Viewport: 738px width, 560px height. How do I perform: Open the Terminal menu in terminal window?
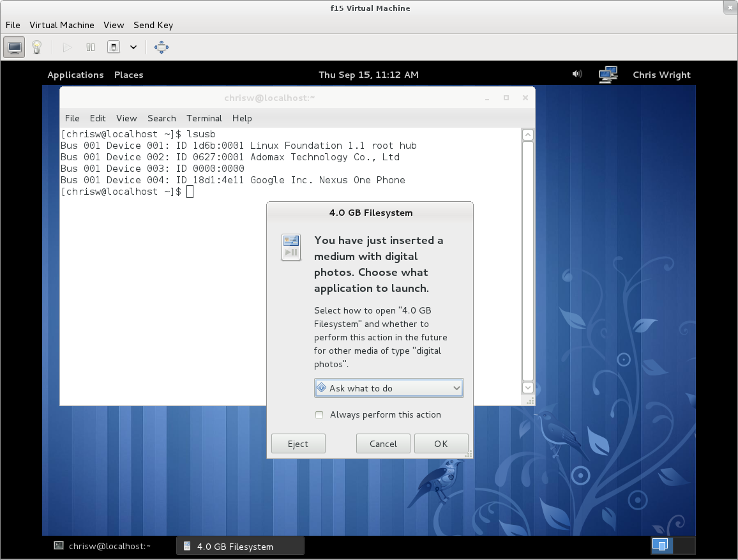click(x=204, y=118)
